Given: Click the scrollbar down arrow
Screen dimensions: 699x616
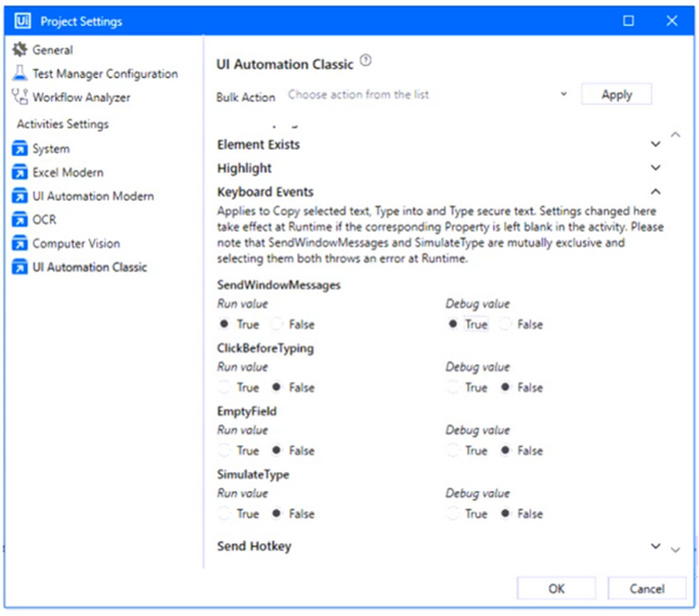Looking at the screenshot, I should (676, 550).
